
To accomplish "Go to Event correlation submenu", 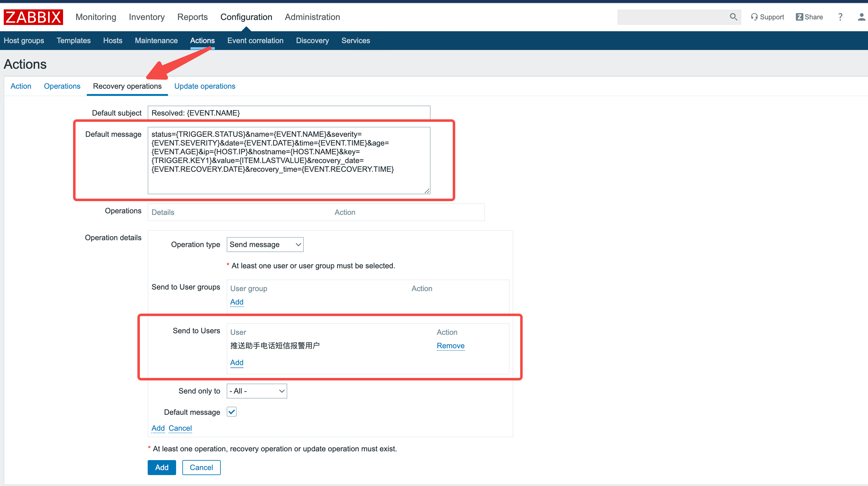I will point(255,40).
